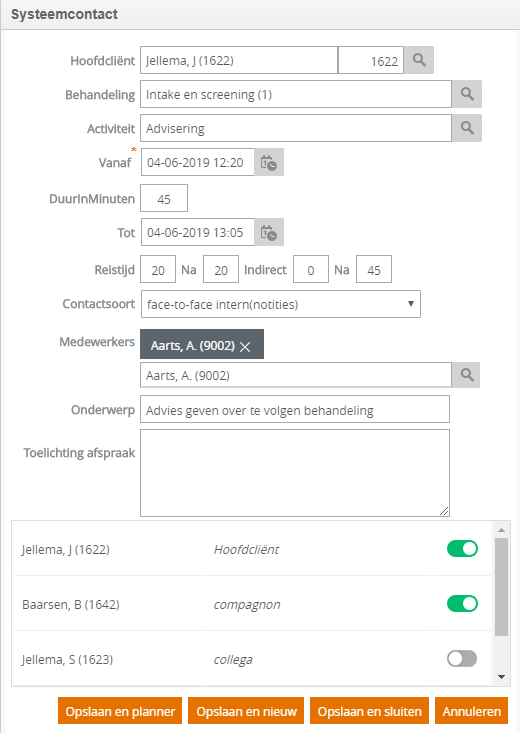The height and width of the screenshot is (733, 520).
Task: Click the Toelichting afspraak text area
Action: tap(295, 473)
